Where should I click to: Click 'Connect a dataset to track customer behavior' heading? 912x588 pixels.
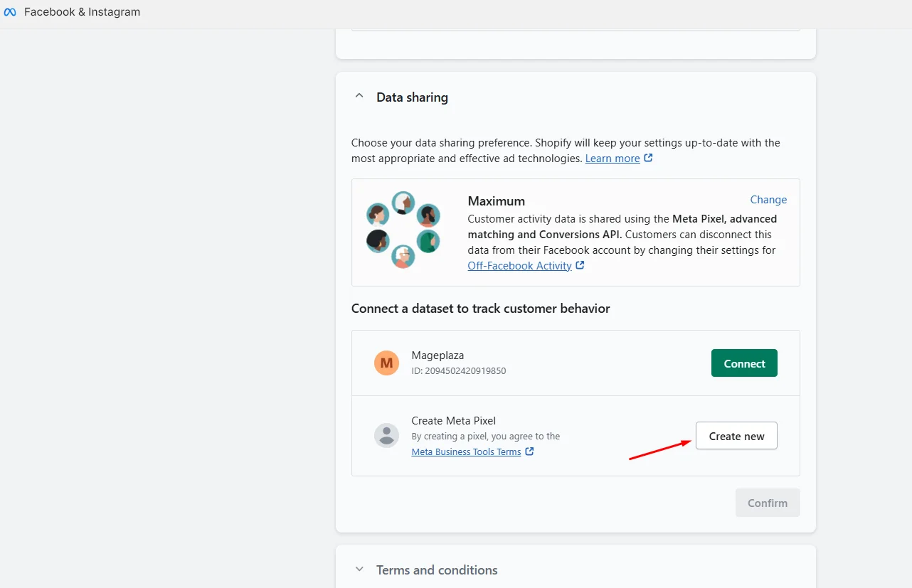click(x=481, y=309)
